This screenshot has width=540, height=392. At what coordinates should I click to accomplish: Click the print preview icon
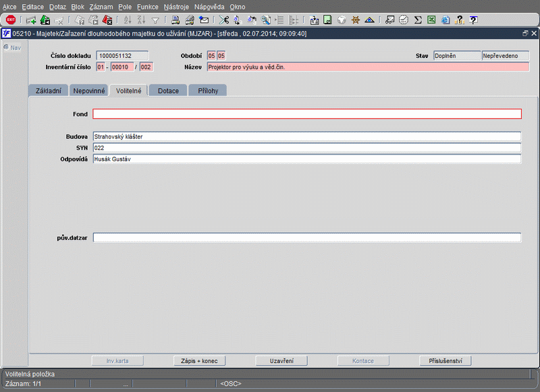[x=190, y=20]
